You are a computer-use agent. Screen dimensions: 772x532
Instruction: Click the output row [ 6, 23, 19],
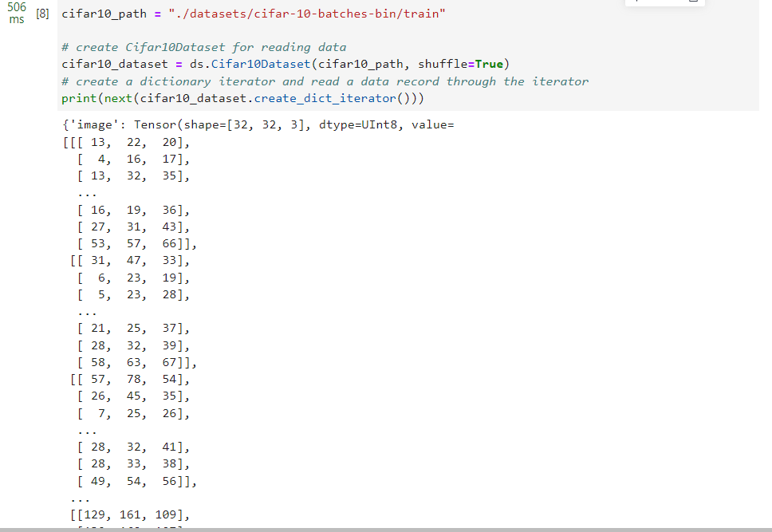(133, 278)
